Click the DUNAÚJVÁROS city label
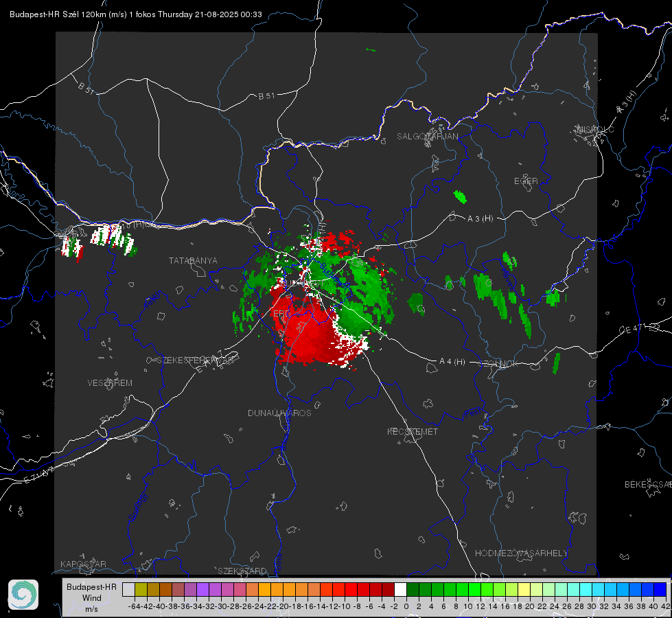The image size is (672, 618). [x=279, y=413]
